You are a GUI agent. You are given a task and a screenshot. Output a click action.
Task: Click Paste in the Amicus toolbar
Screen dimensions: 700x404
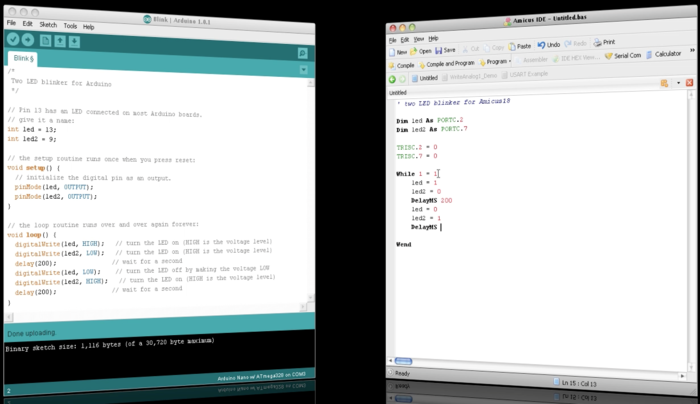[x=520, y=46]
